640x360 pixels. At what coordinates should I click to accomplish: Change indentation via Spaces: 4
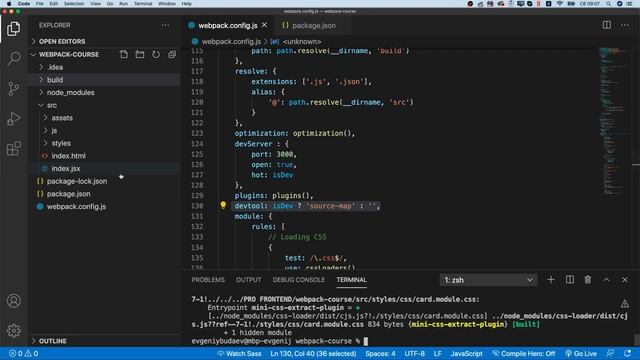[380, 353]
